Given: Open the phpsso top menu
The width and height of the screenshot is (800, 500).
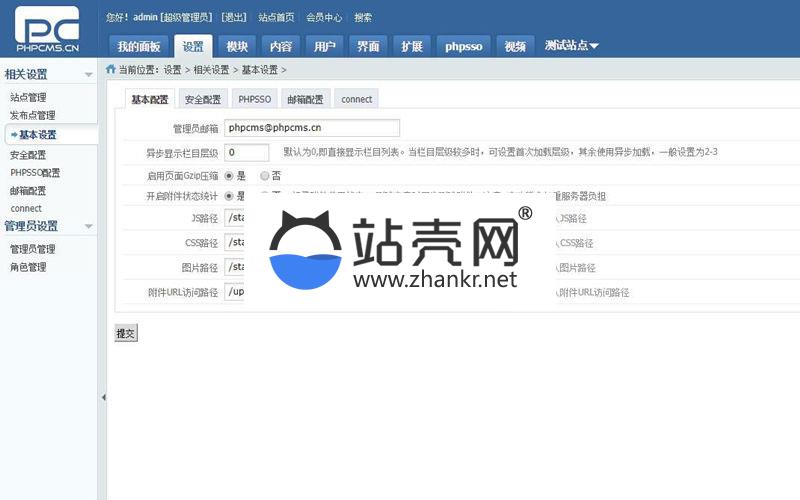Looking at the screenshot, I should tap(464, 47).
